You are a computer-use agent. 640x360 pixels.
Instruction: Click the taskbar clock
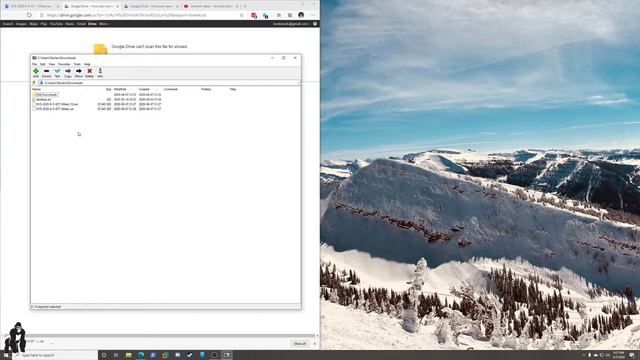618,355
